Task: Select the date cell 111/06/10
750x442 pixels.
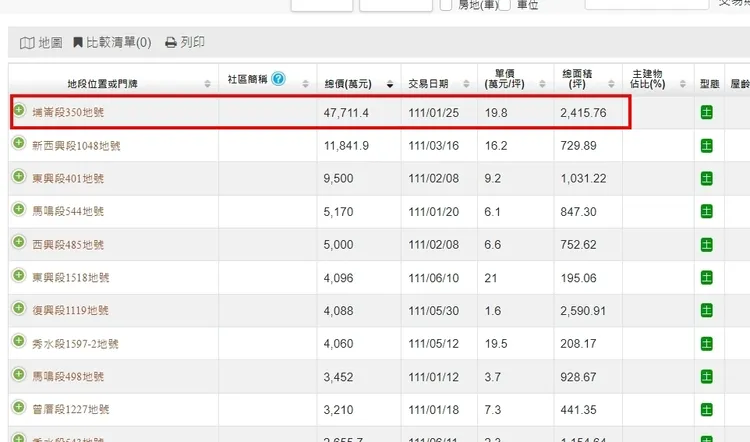Action: pyautogui.click(x=433, y=278)
